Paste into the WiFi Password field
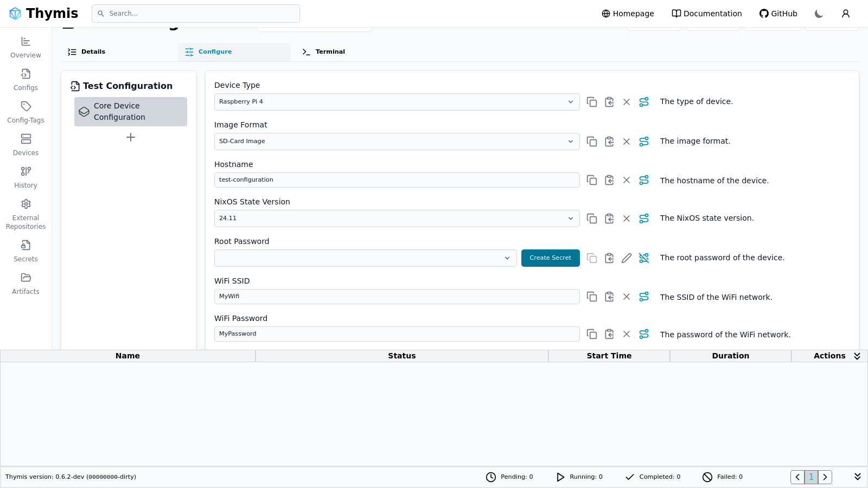The height and width of the screenshot is (488, 868). point(609,334)
